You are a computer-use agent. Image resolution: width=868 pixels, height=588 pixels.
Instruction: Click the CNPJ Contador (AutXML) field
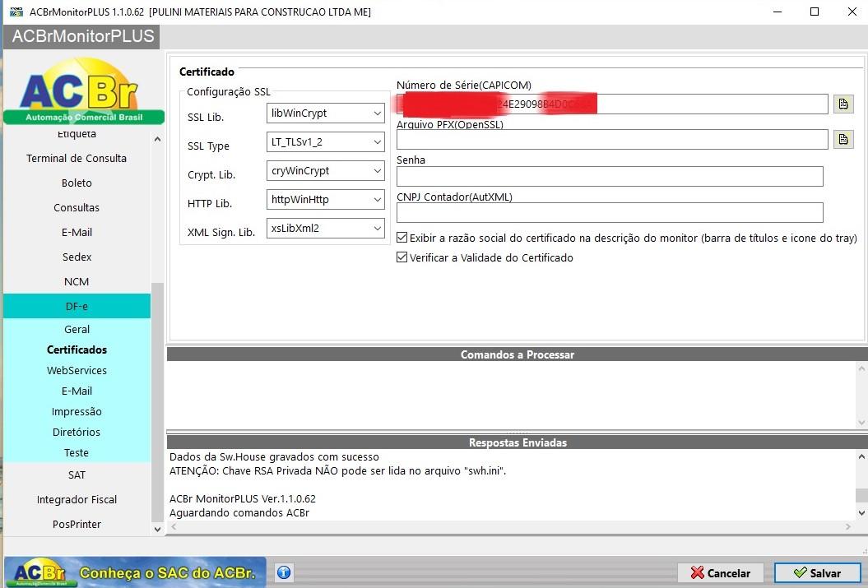(x=610, y=212)
